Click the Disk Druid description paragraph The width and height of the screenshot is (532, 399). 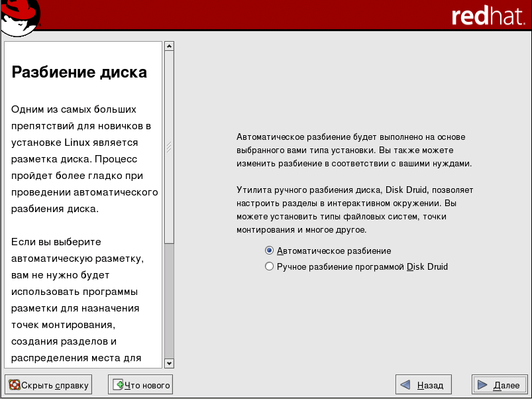tap(354, 209)
